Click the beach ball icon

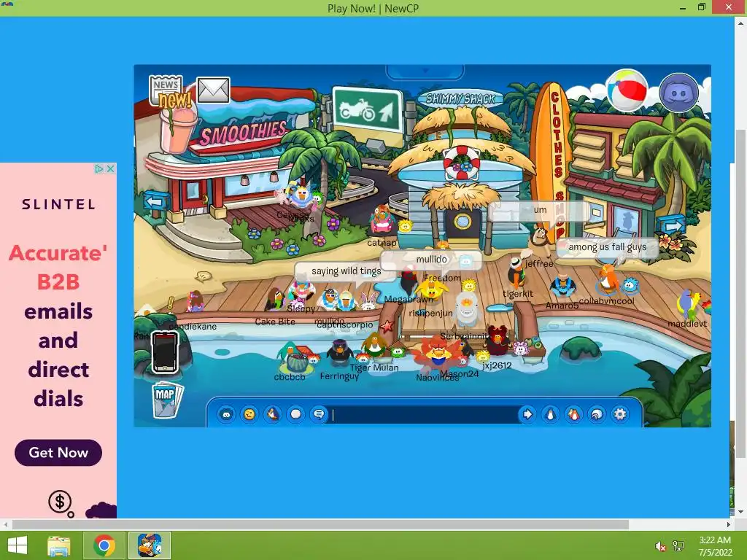click(627, 90)
